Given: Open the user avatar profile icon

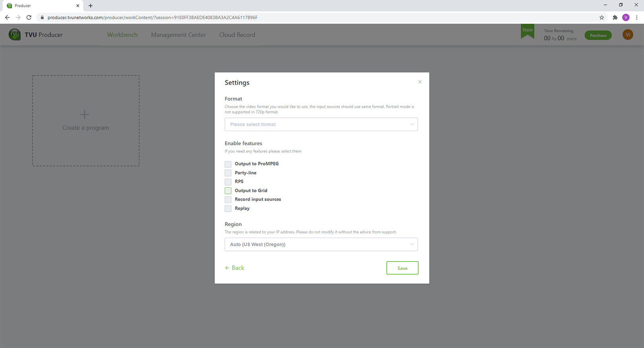Looking at the screenshot, I should click(x=627, y=35).
